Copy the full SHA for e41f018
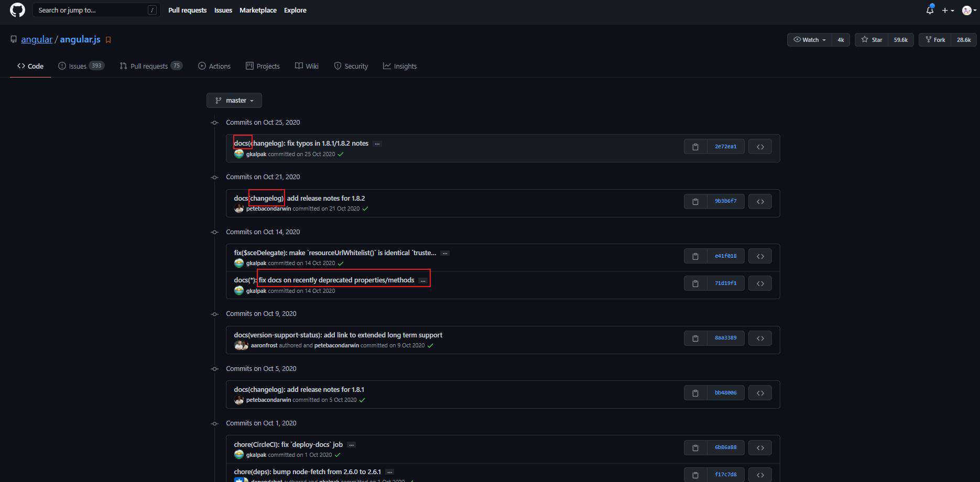Screen dimensions: 980x482 coord(695,256)
